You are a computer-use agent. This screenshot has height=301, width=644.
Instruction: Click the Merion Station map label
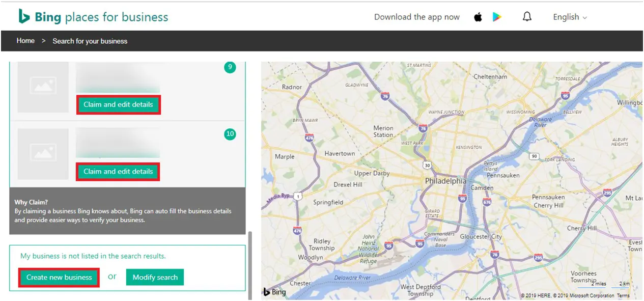coord(383,131)
